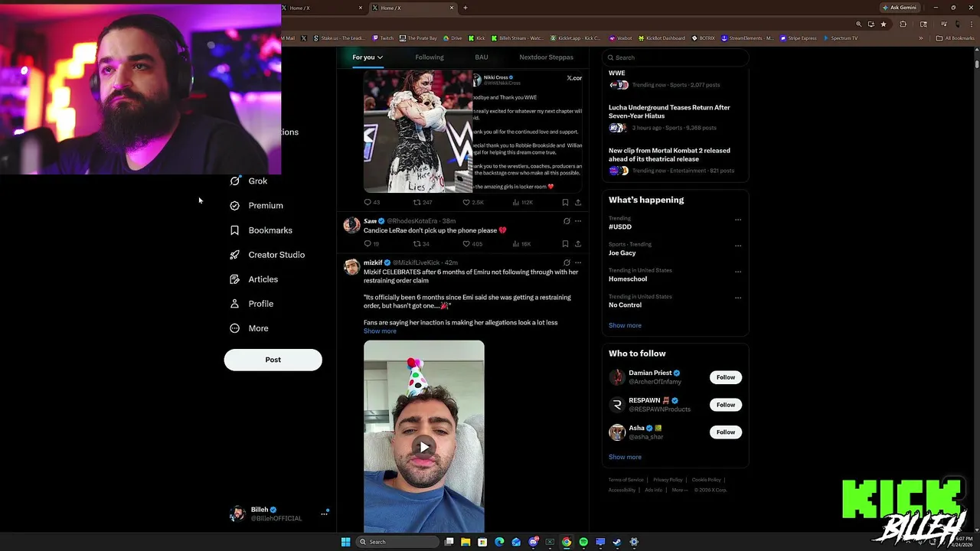The width and height of the screenshot is (980, 551).
Task: Switch to the Nextdoor Steppas tab
Action: [546, 57]
